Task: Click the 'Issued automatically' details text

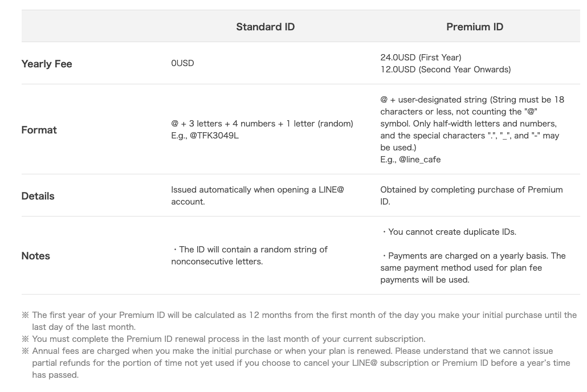Action: coord(257,195)
